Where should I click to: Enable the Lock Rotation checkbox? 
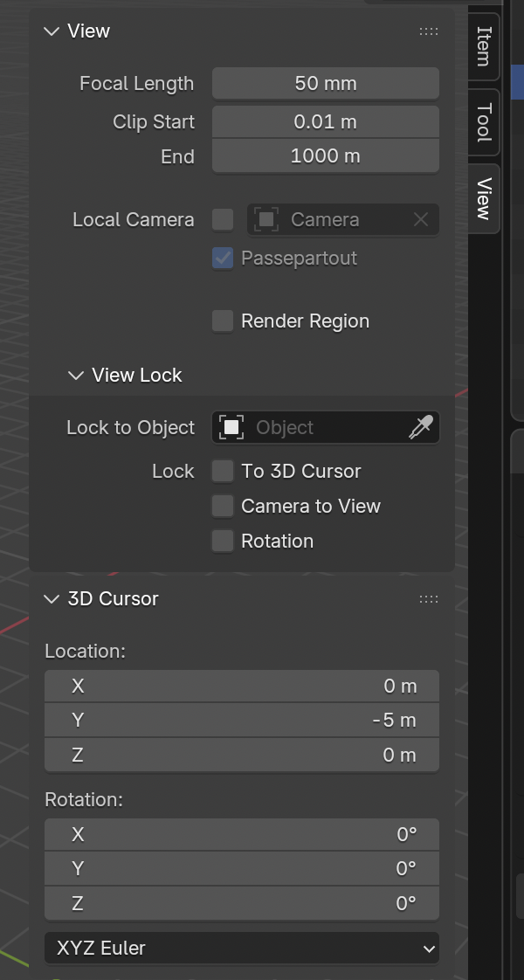click(224, 542)
